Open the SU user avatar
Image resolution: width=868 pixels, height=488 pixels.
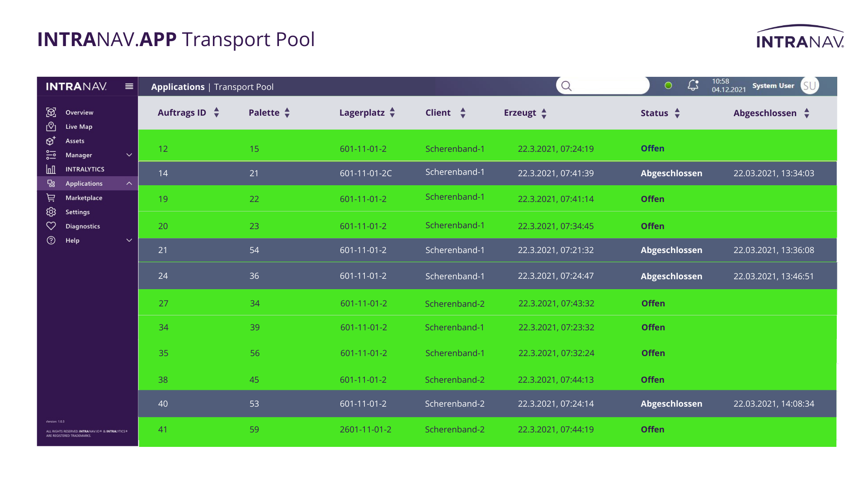click(810, 85)
